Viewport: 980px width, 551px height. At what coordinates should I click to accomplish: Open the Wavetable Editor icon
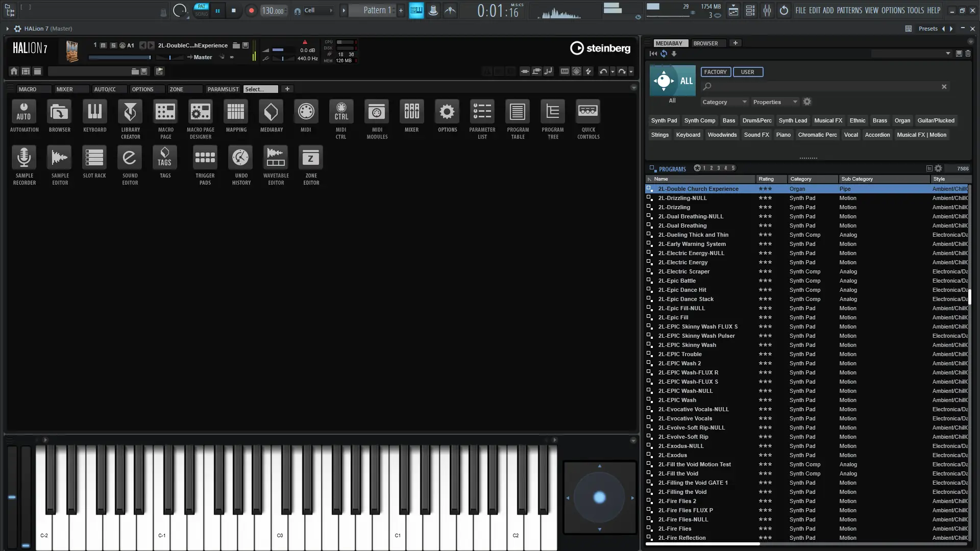click(276, 158)
